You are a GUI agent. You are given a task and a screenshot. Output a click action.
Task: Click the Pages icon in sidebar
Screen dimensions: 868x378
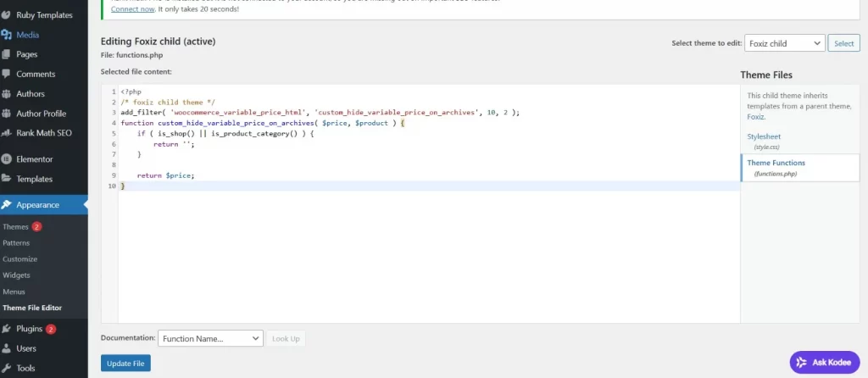[8, 54]
